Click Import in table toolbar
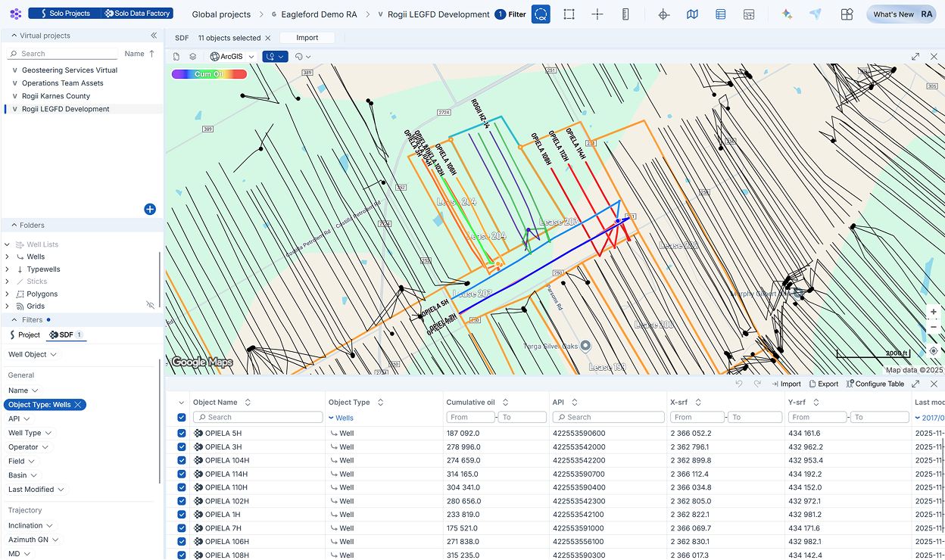The height and width of the screenshot is (560, 945). pyautogui.click(x=785, y=384)
